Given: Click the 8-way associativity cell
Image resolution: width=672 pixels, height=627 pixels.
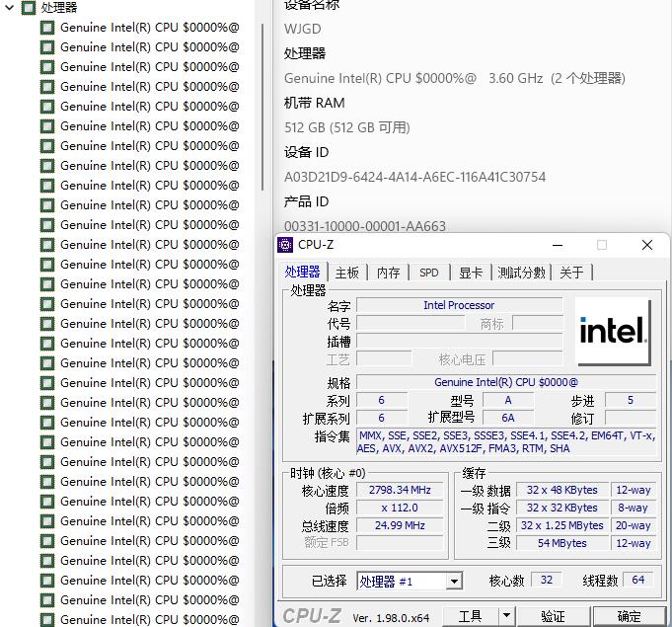Looking at the screenshot, I should (634, 508).
